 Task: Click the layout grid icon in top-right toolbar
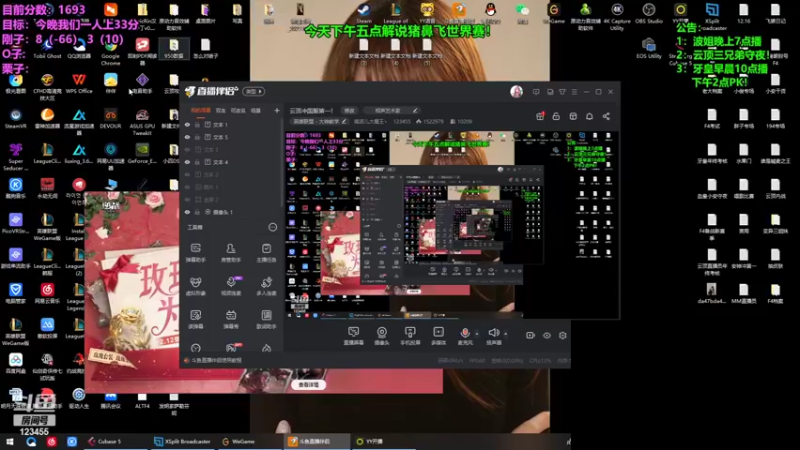573,116
